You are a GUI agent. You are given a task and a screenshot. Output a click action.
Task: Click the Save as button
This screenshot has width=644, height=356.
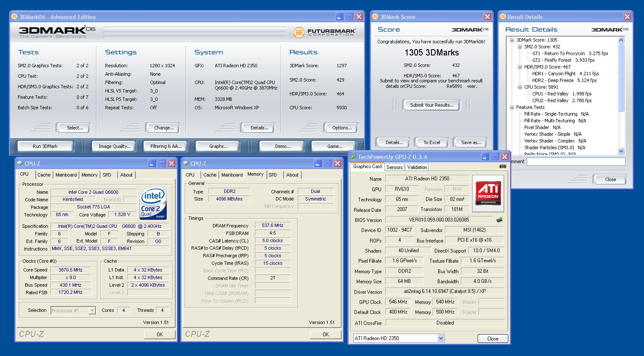coord(471,142)
